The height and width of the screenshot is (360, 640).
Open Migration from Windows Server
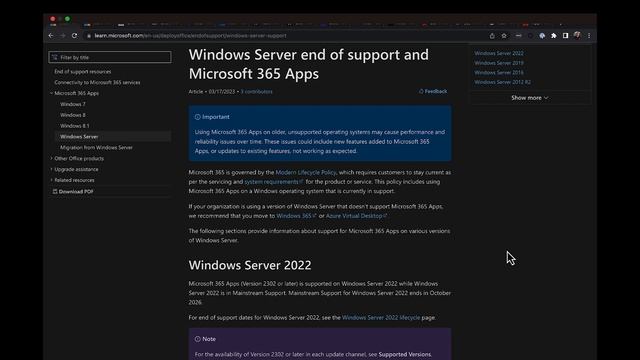[96, 147]
